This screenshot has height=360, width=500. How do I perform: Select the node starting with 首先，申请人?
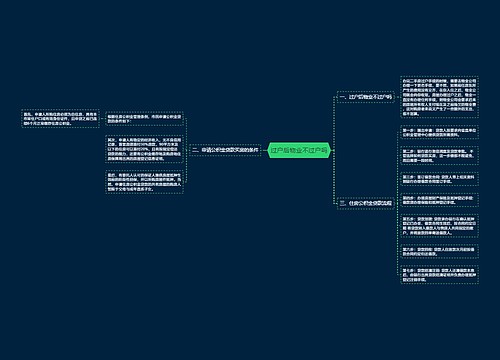(x=60, y=118)
